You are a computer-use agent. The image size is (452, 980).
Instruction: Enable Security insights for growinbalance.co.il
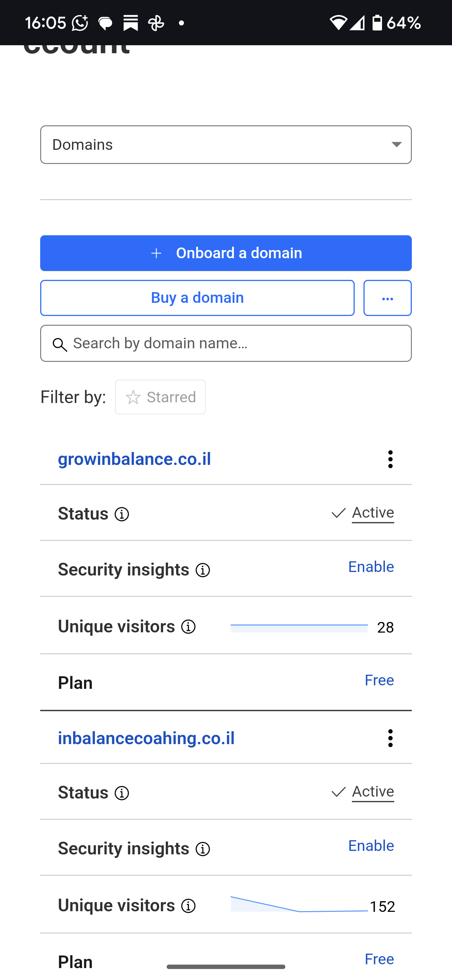[371, 567]
